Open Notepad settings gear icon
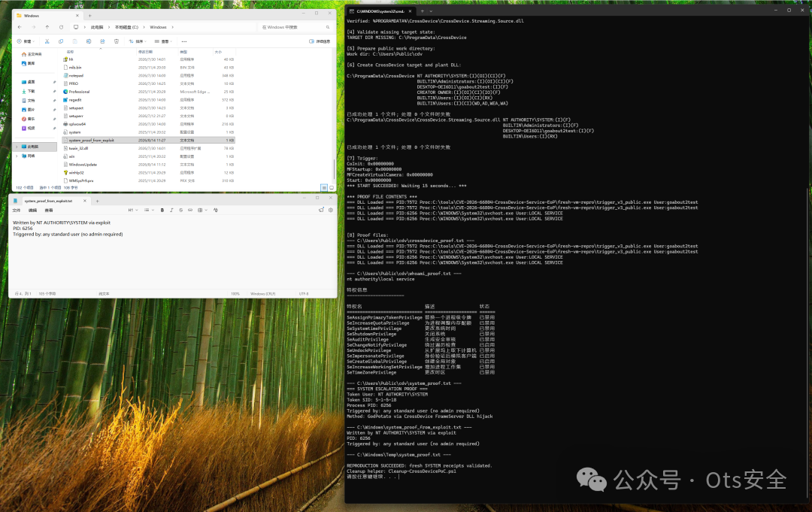 click(x=330, y=211)
